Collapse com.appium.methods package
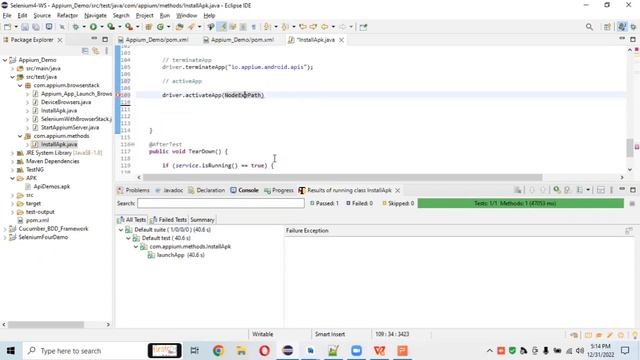Viewport: 640px width, 360px height. point(20,136)
